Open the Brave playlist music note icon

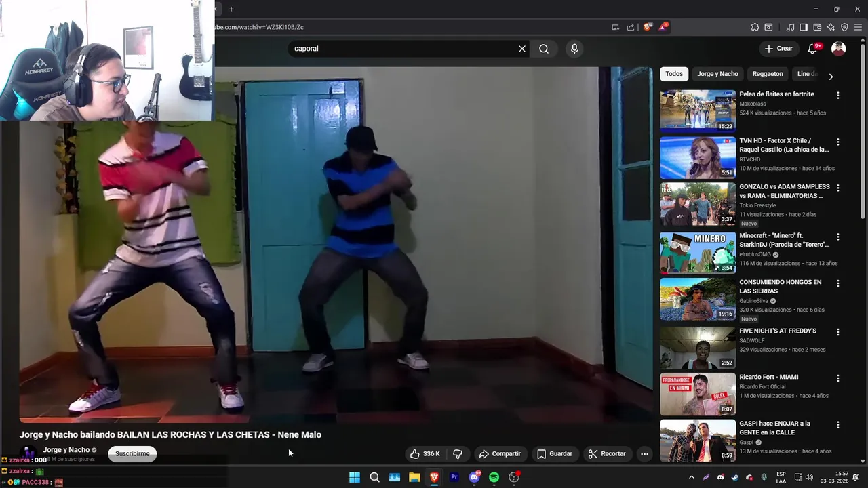790,27
